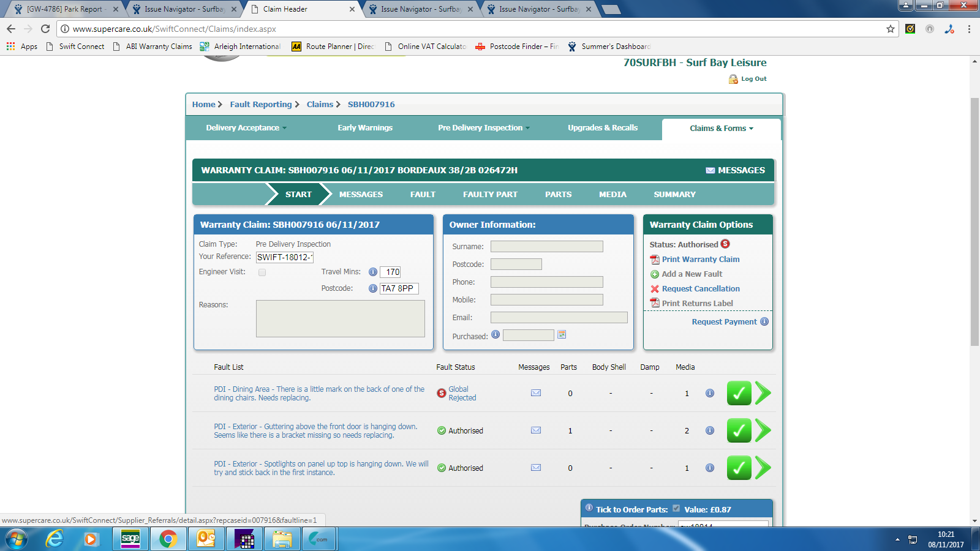980x551 pixels.
Task: Click the Postcode info icon in claim panel
Action: click(x=373, y=288)
